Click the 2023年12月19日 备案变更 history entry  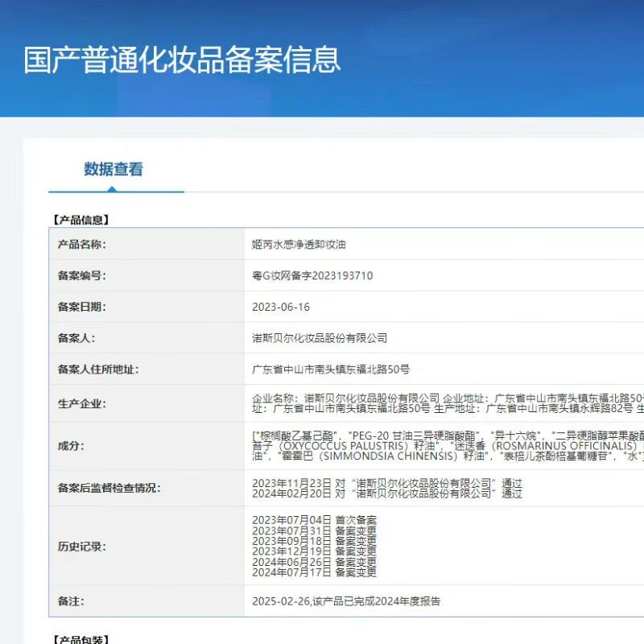coord(314,551)
